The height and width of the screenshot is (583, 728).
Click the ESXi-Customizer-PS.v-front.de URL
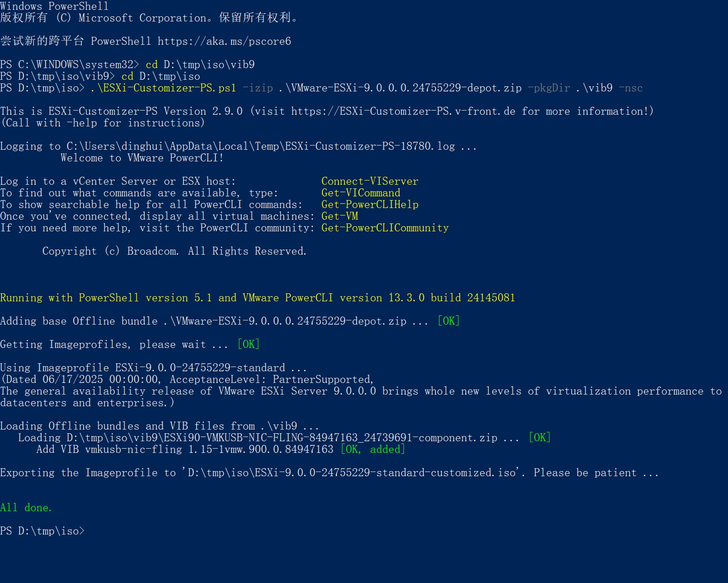click(403, 111)
